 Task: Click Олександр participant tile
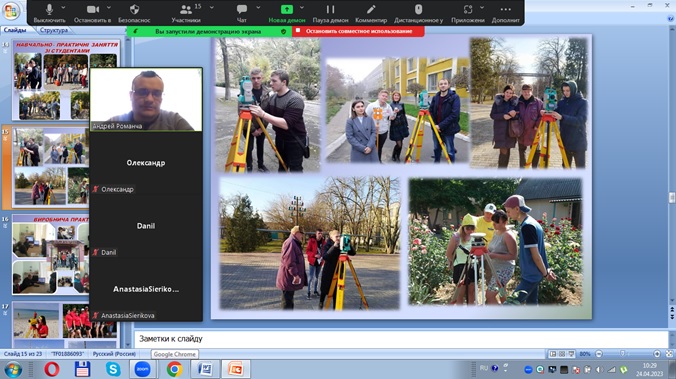coord(146,163)
